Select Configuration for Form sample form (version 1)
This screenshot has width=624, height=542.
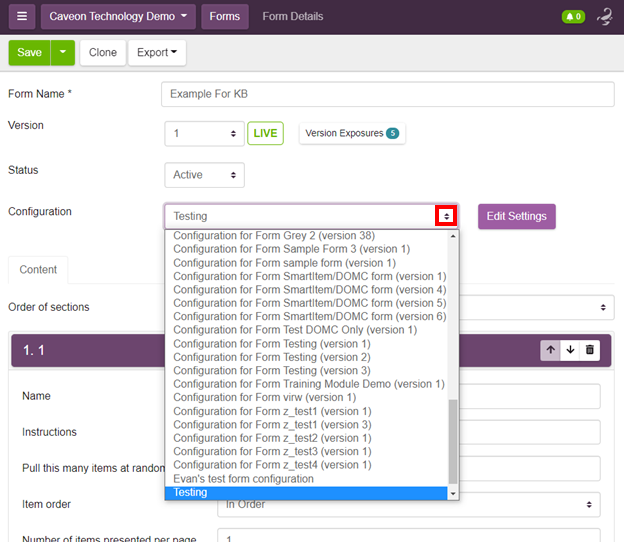coord(306,263)
